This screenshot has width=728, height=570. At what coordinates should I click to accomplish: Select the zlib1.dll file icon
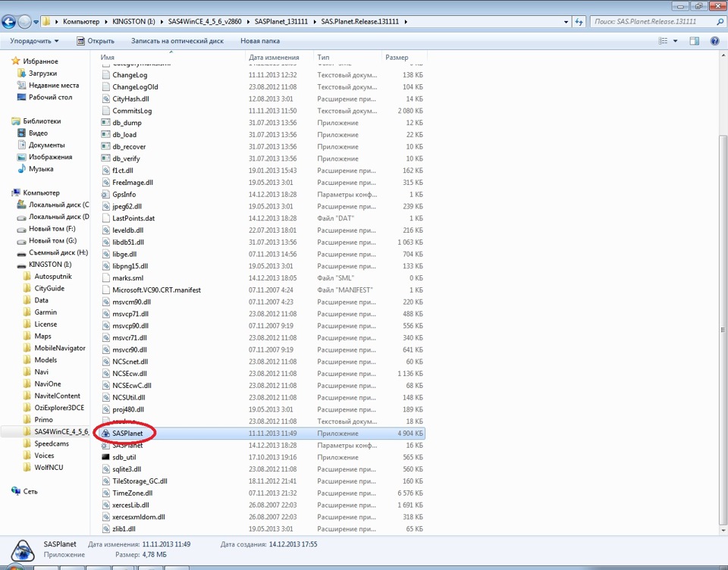pos(106,528)
